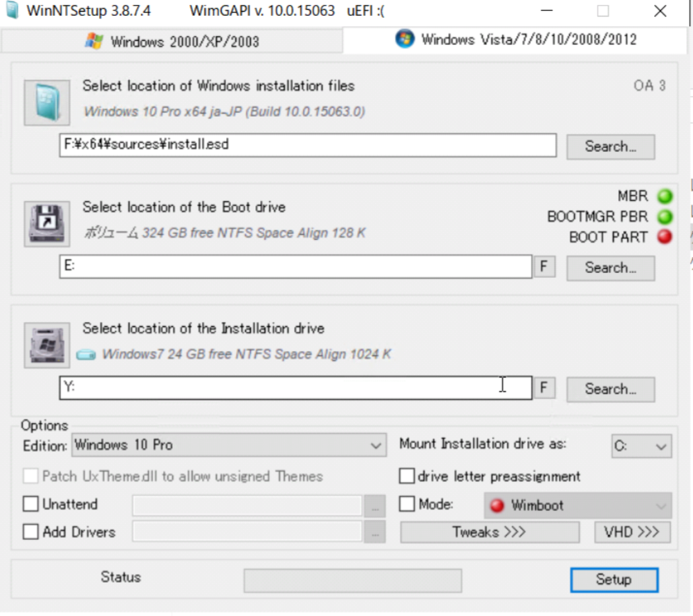
Task: Click the small drive icon beside Windows7 label
Action: [86, 355]
